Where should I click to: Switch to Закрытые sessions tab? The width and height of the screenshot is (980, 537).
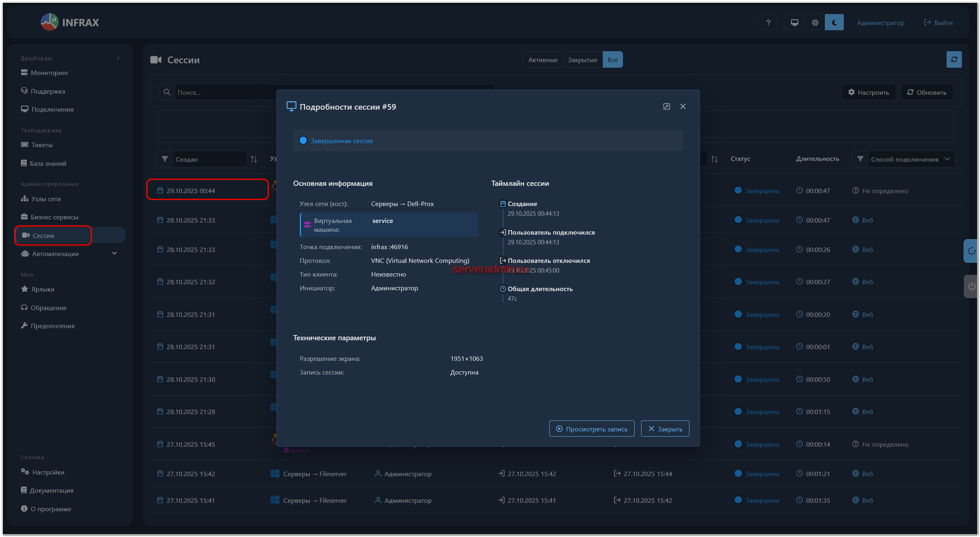pos(582,60)
